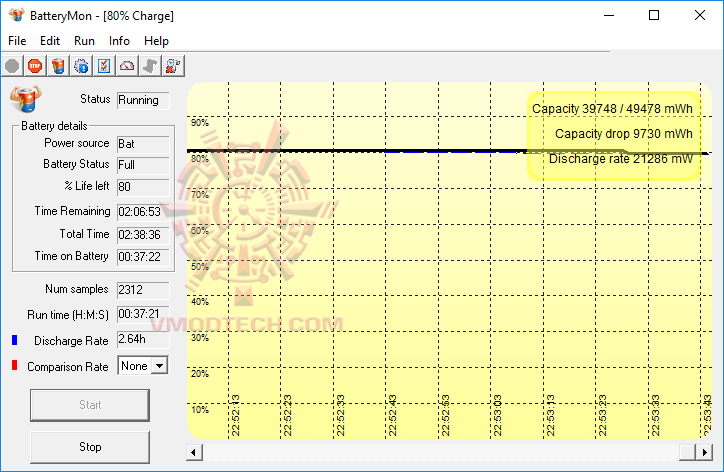Click the % Life left field
The height and width of the screenshot is (472, 724).
(x=143, y=187)
